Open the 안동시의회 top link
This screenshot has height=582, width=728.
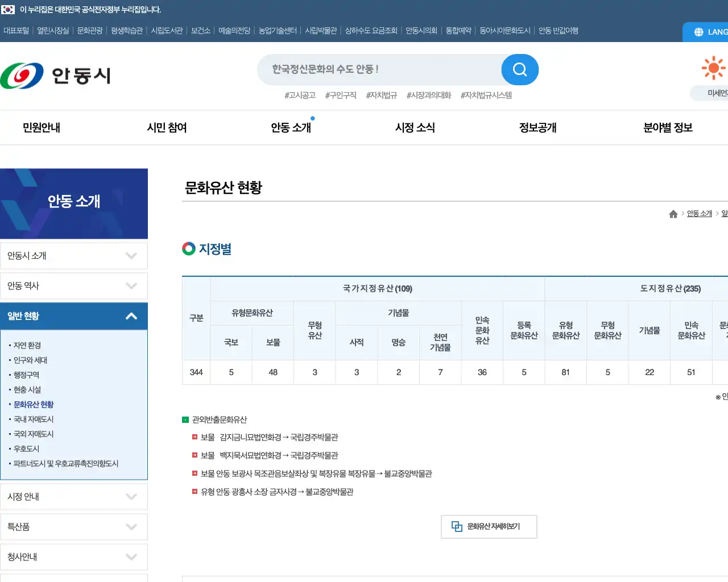pyautogui.click(x=421, y=31)
